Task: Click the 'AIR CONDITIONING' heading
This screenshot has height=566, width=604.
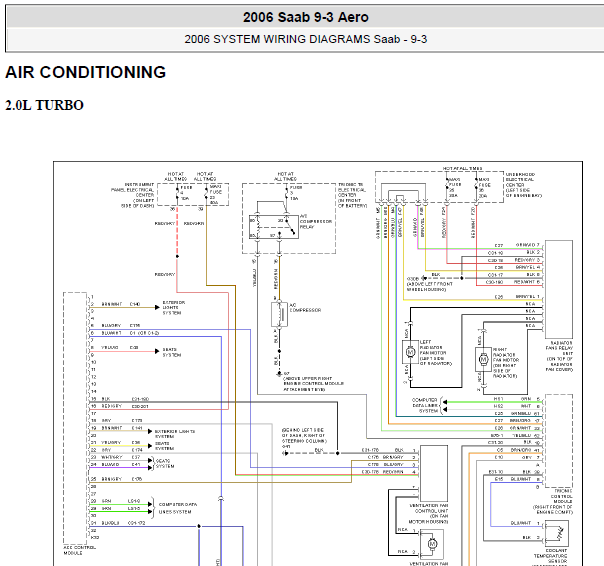Action: pyautogui.click(x=86, y=72)
